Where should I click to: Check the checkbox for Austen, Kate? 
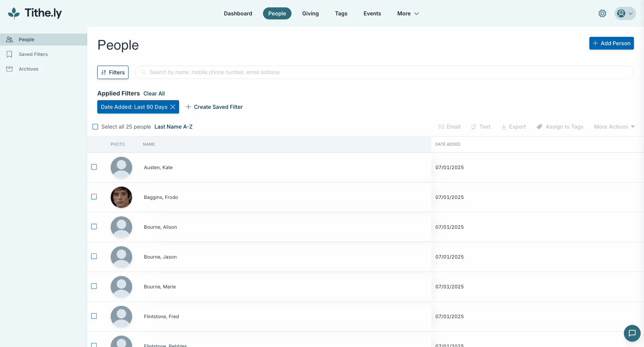tap(94, 167)
